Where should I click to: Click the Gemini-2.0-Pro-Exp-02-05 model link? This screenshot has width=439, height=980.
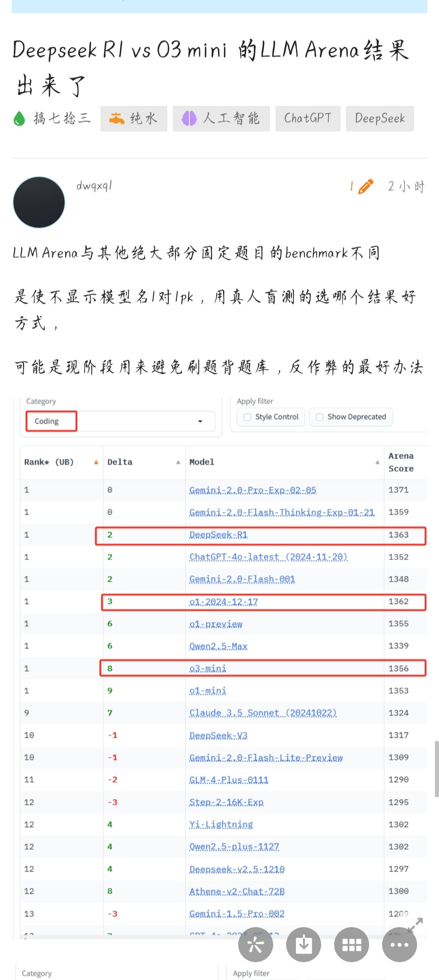[252, 490]
